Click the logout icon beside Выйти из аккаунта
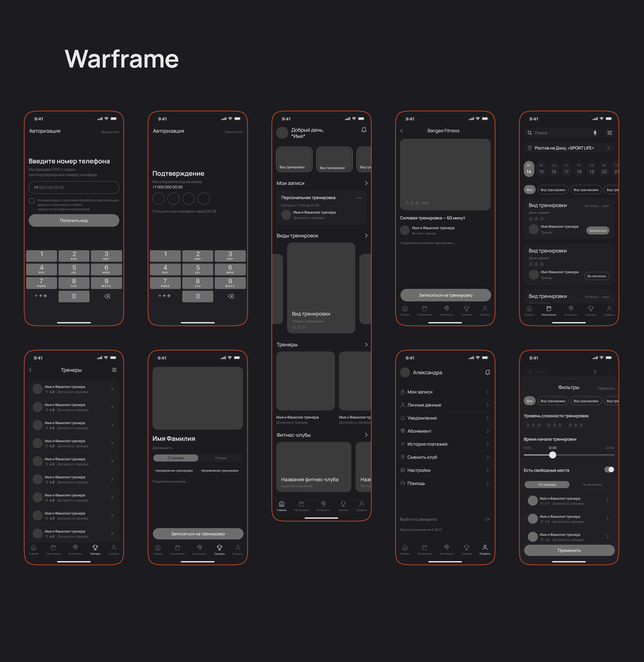Image resolution: width=644 pixels, height=662 pixels. (487, 519)
